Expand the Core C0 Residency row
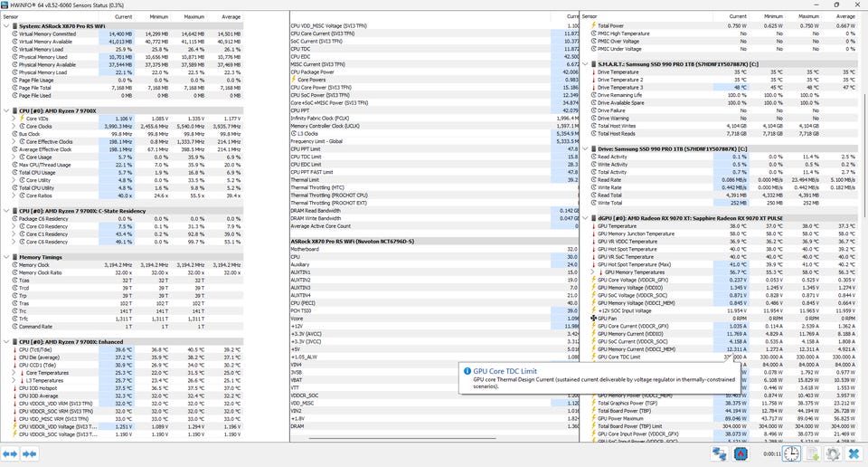The height and width of the screenshot is (467, 868). point(14,226)
